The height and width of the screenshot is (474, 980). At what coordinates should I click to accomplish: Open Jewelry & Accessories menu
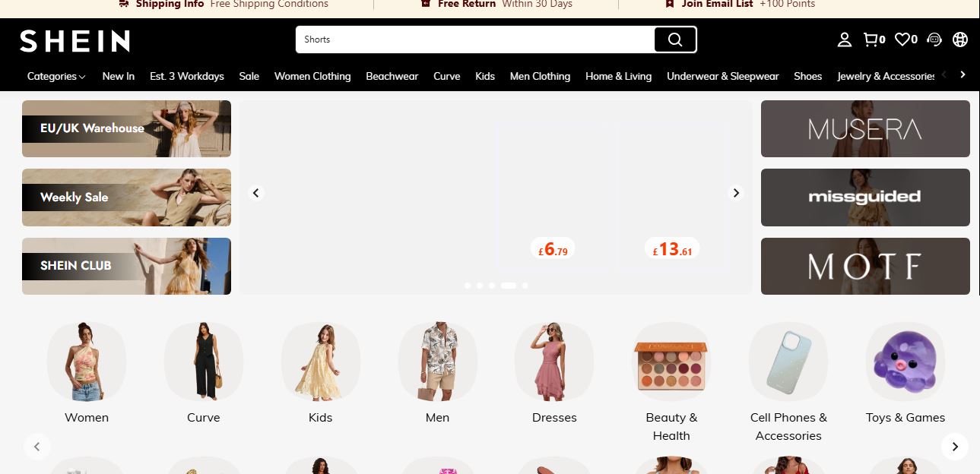(886, 76)
